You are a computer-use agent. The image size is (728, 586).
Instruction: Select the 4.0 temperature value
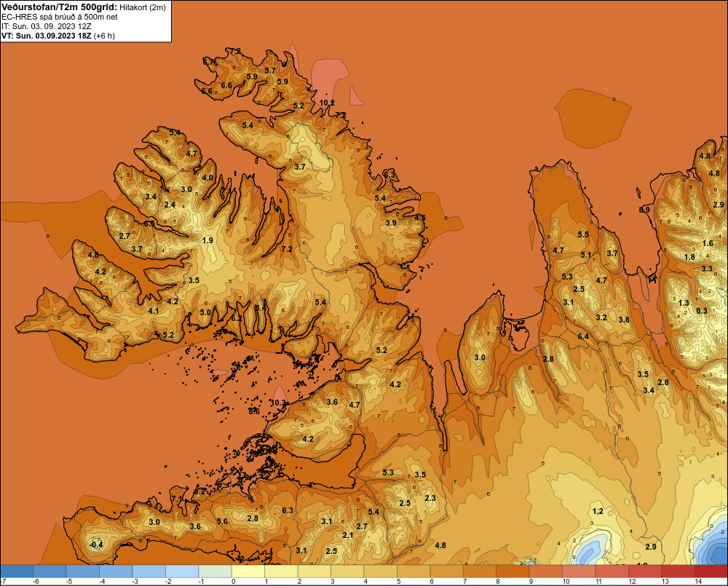(207, 178)
